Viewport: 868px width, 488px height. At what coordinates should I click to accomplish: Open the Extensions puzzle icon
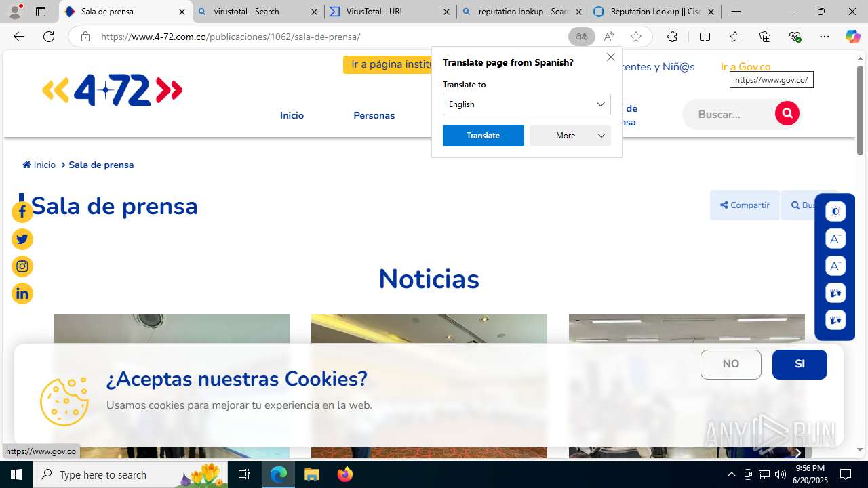[x=672, y=37]
